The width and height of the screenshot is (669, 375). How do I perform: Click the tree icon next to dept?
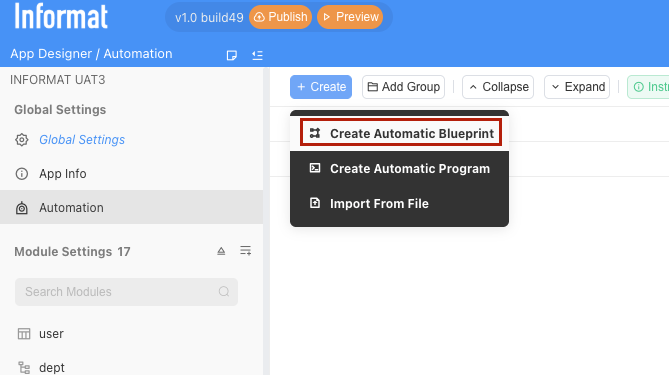point(24,367)
